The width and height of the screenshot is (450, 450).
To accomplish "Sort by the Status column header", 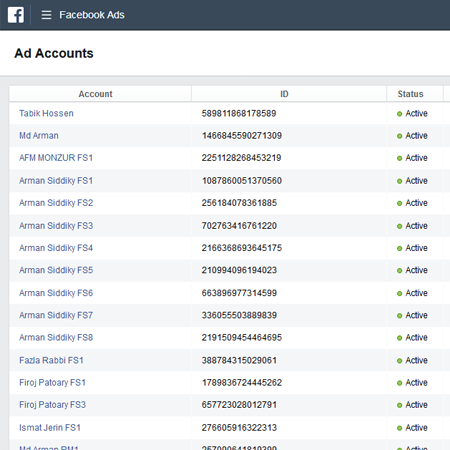I will pyautogui.click(x=410, y=94).
